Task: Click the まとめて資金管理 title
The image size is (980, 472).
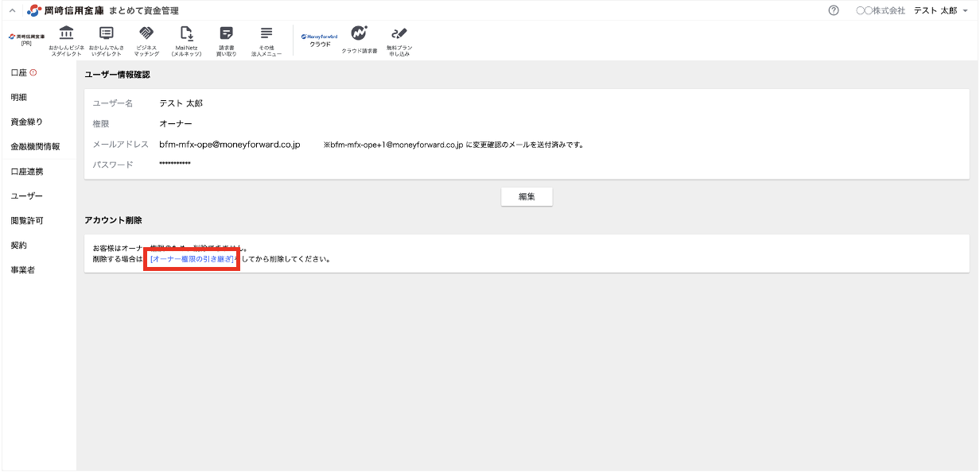Action: [x=144, y=10]
